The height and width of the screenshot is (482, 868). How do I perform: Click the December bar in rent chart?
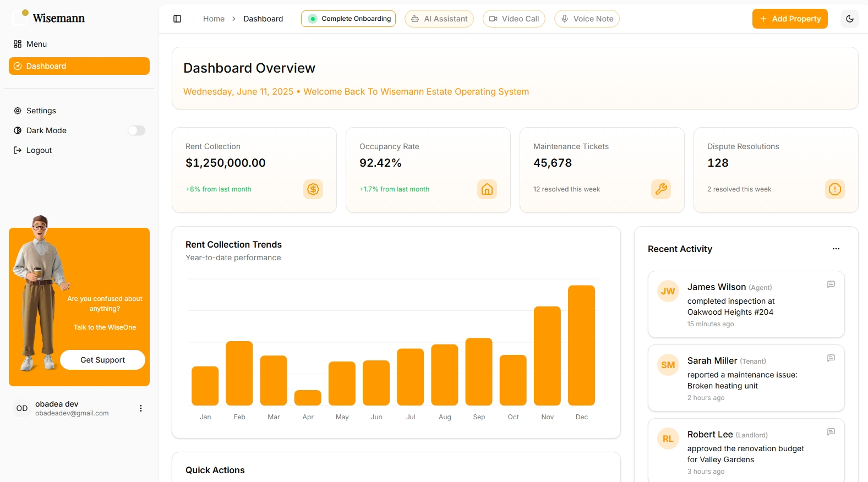pyautogui.click(x=581, y=345)
